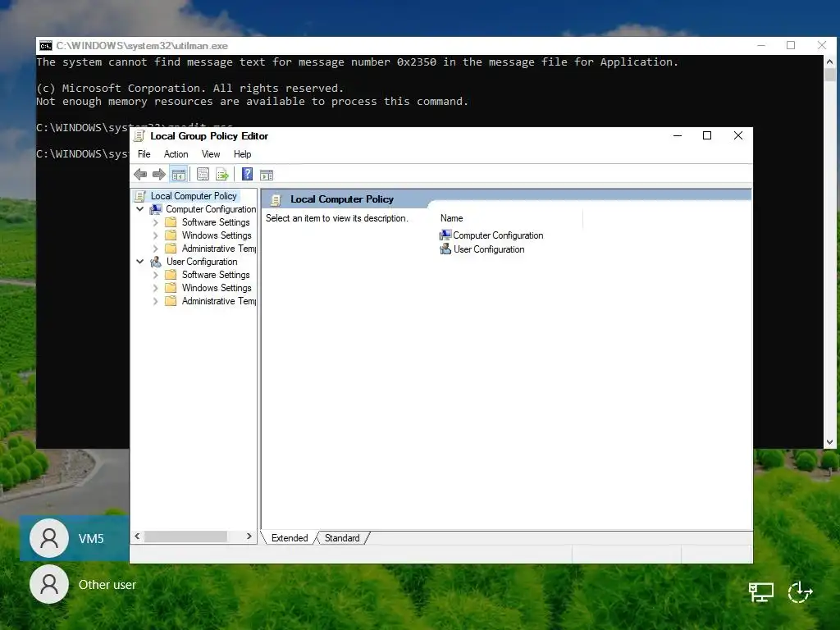The height and width of the screenshot is (630, 840).
Task: Expand Windows Settings under User Configuration
Action: [155, 288]
